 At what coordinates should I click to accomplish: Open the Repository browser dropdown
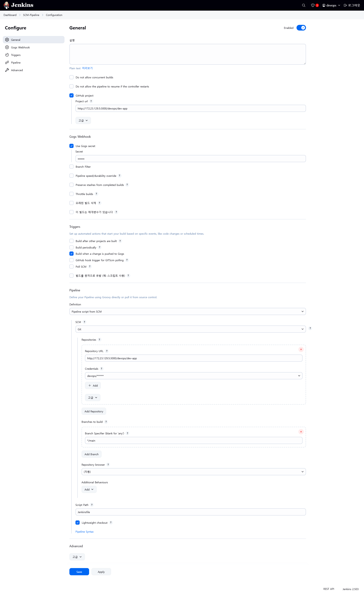click(193, 472)
